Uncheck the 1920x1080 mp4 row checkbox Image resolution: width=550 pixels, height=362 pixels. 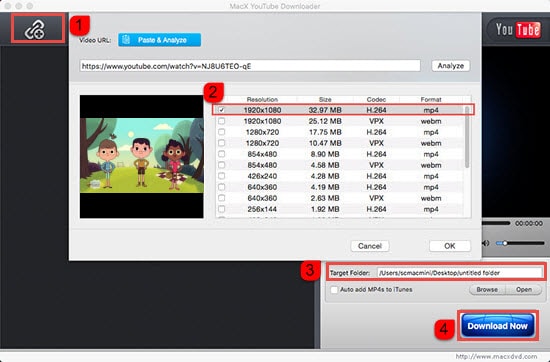tap(221, 110)
